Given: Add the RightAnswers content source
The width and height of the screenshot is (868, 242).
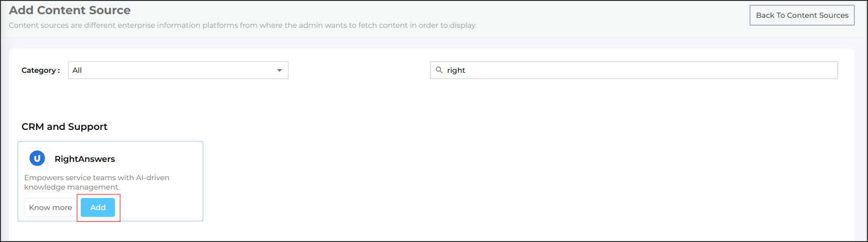Looking at the screenshot, I should coord(98,207).
